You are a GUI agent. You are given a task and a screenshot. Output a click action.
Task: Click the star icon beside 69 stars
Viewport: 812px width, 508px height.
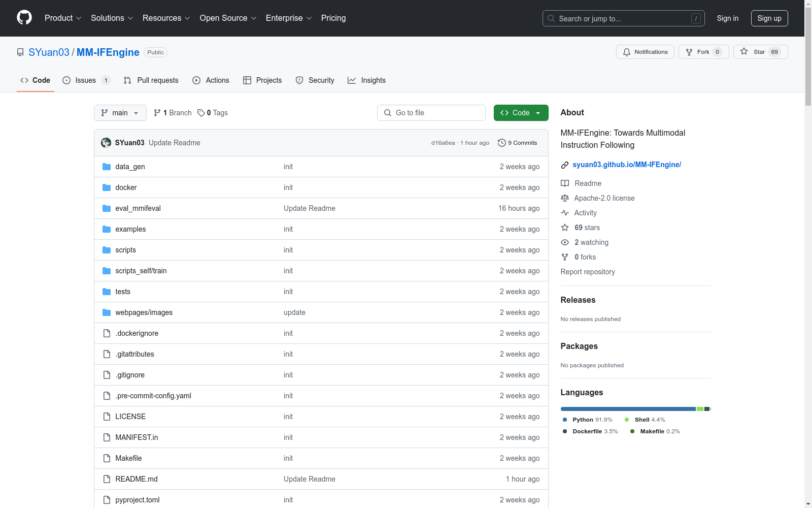pos(565,228)
